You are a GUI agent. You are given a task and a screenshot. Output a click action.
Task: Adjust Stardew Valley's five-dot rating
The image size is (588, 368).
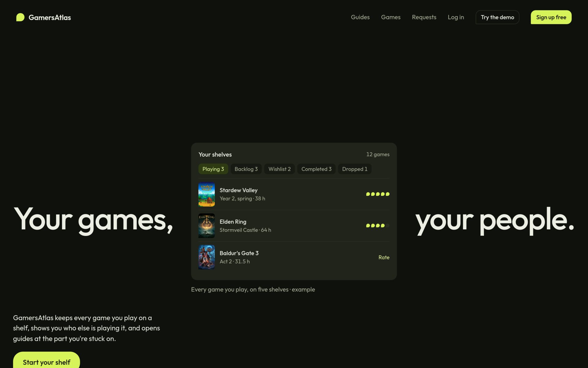pos(378,194)
